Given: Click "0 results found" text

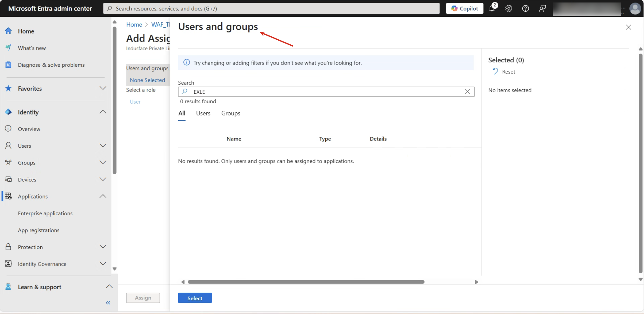Looking at the screenshot, I should pos(198,101).
